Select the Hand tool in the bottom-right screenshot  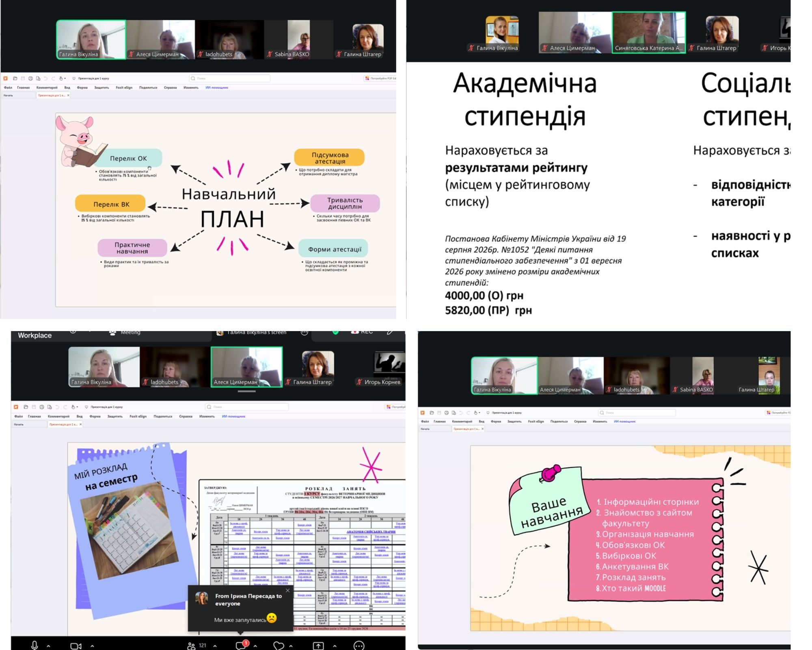pyautogui.click(x=475, y=412)
